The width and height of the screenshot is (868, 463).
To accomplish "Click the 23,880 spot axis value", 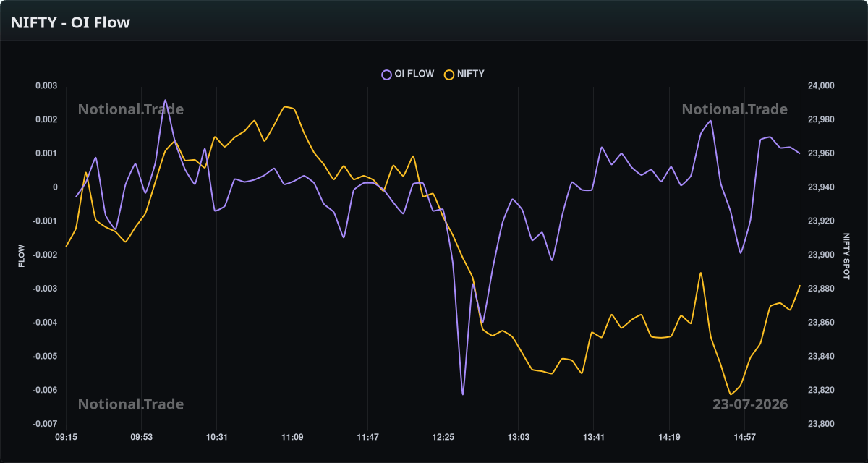I will pos(821,289).
